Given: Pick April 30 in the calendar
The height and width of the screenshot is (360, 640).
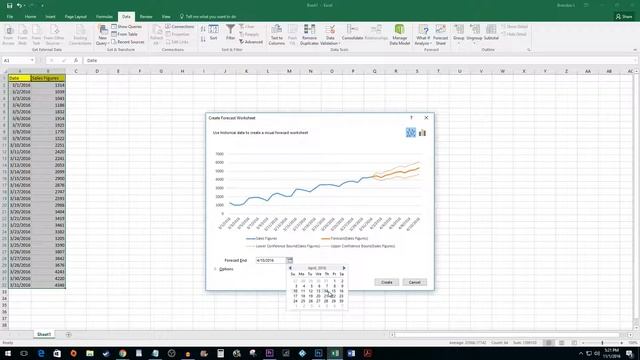Looking at the screenshot, I should pos(341,301).
